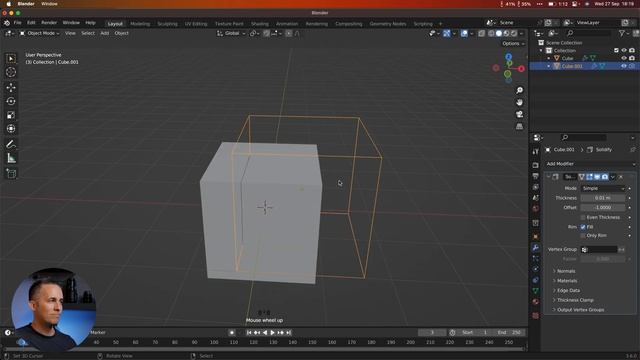Toggle the camera view icon
This screenshot has height=360, width=640.
coord(519,114)
